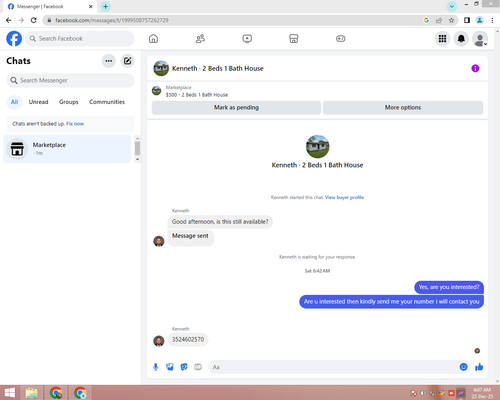
Task: Click the Aa message input box
Action: point(333,367)
